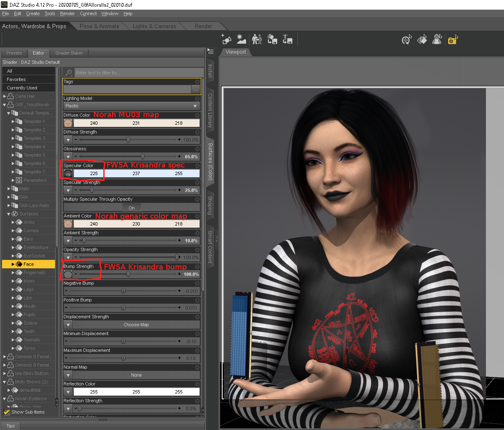The width and height of the screenshot is (504, 430).
Task: Open the Render menu
Action: (x=67, y=13)
